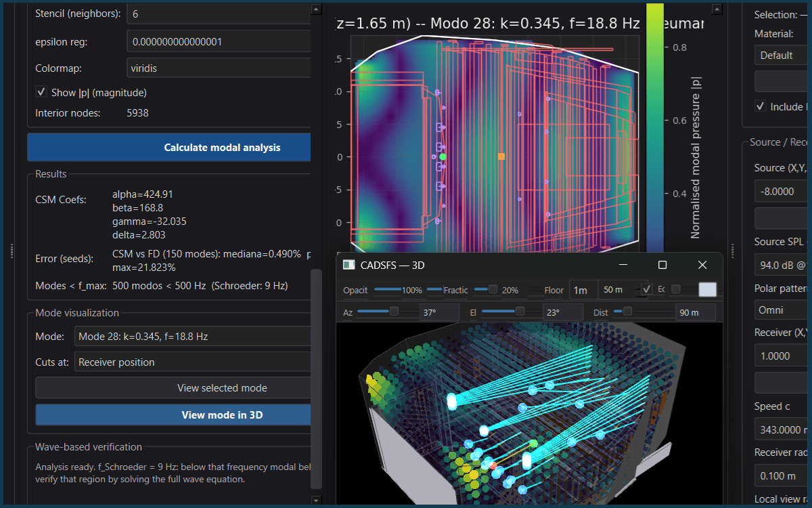Open the Polar pattern Omni dropdown
This screenshot has width=812, height=508.
(783, 310)
